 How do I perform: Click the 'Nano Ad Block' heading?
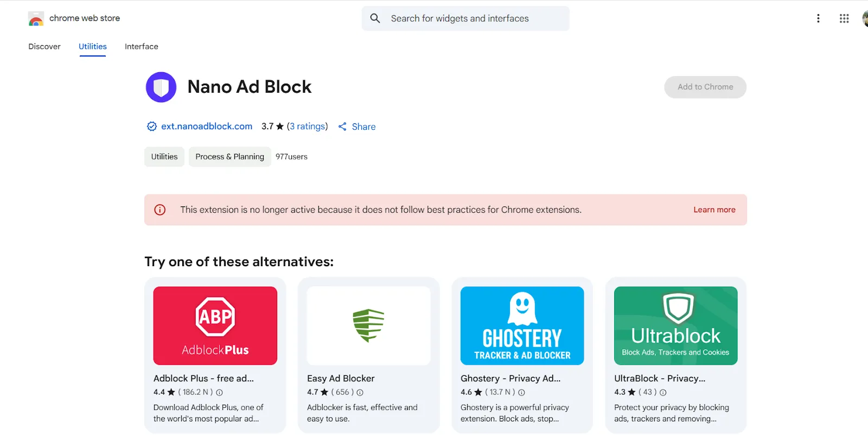250,87
